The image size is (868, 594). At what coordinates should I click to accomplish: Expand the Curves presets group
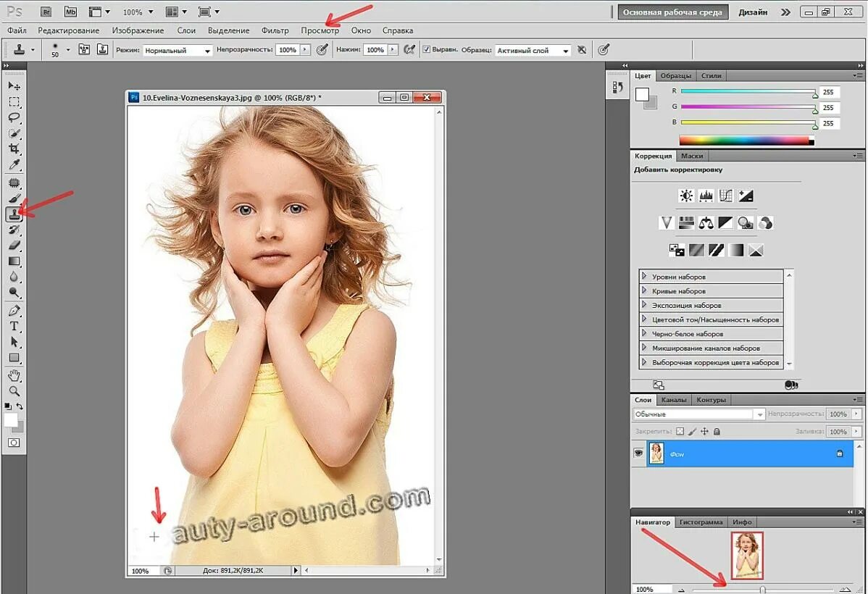[x=644, y=290]
